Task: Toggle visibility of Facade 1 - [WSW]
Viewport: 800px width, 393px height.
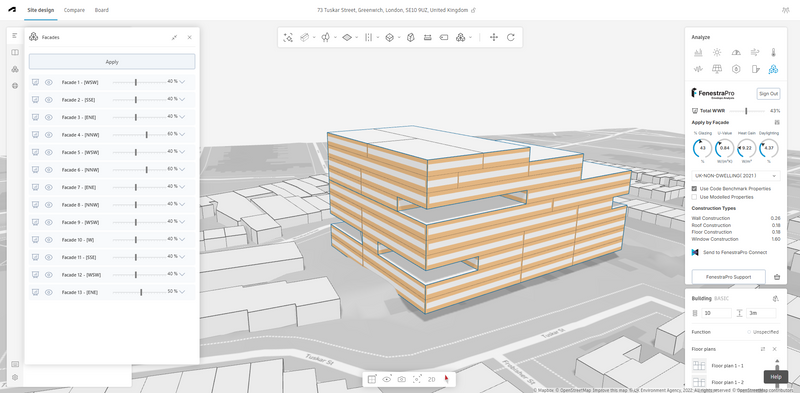Action: (x=48, y=82)
